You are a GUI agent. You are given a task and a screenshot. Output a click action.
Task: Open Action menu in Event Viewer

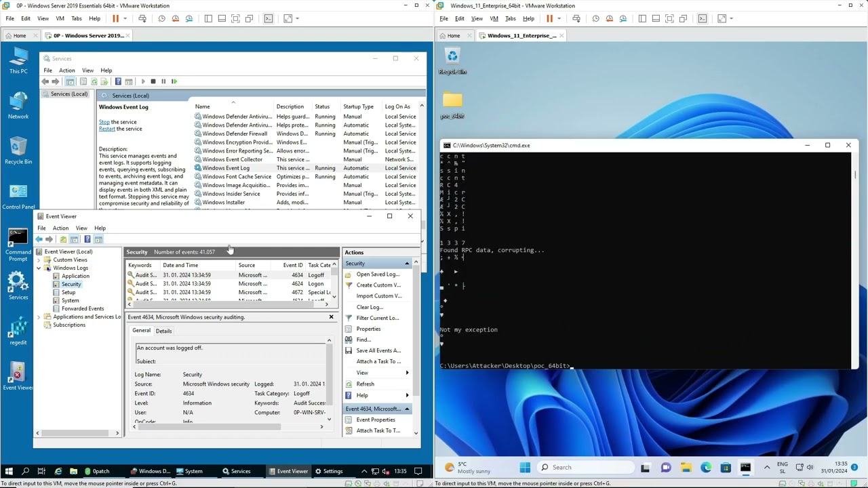coord(60,228)
